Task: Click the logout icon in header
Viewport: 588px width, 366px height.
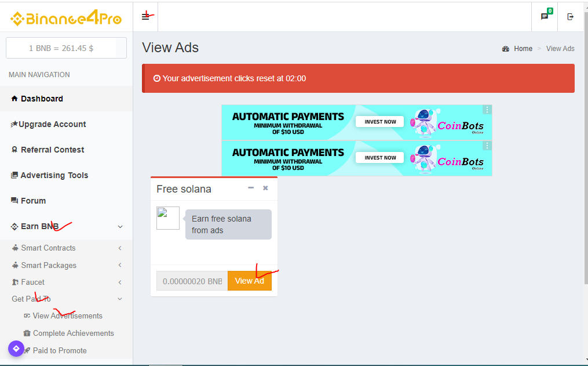Action: (x=571, y=16)
